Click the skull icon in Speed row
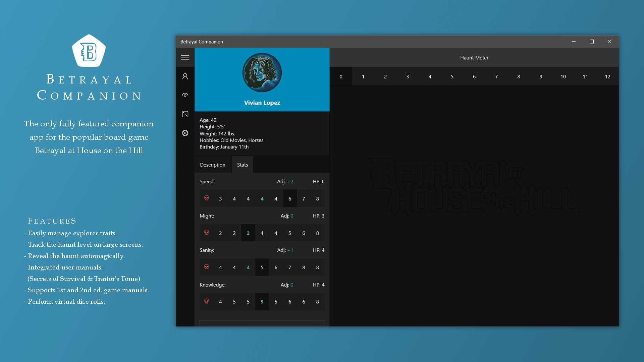Viewport: 644px width, 362px height. pos(207,198)
